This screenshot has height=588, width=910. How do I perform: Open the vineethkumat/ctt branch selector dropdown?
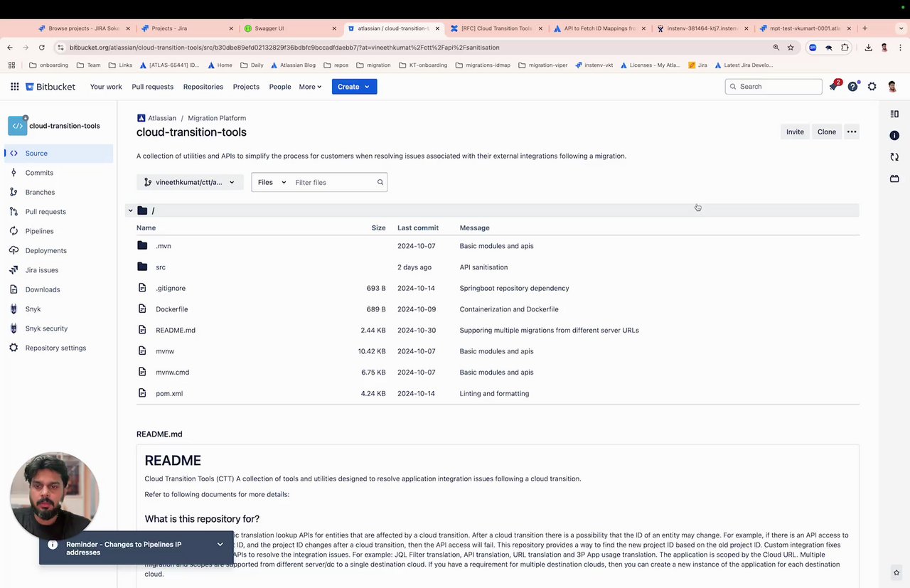(x=190, y=183)
